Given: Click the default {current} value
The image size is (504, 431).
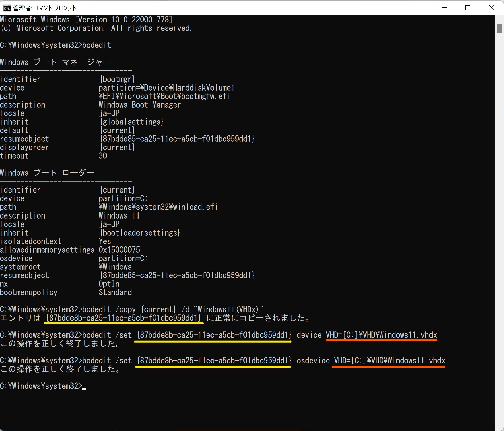Looking at the screenshot, I should click(117, 130).
